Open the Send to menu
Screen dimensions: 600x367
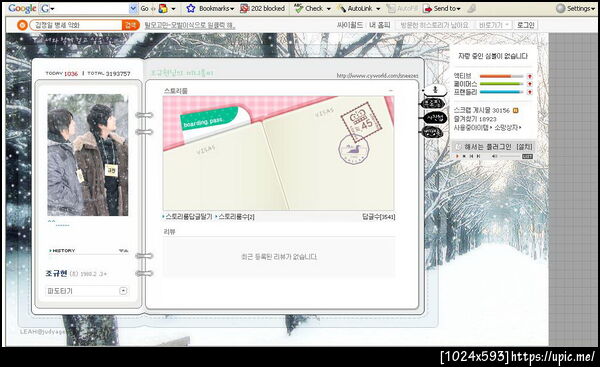coord(442,8)
